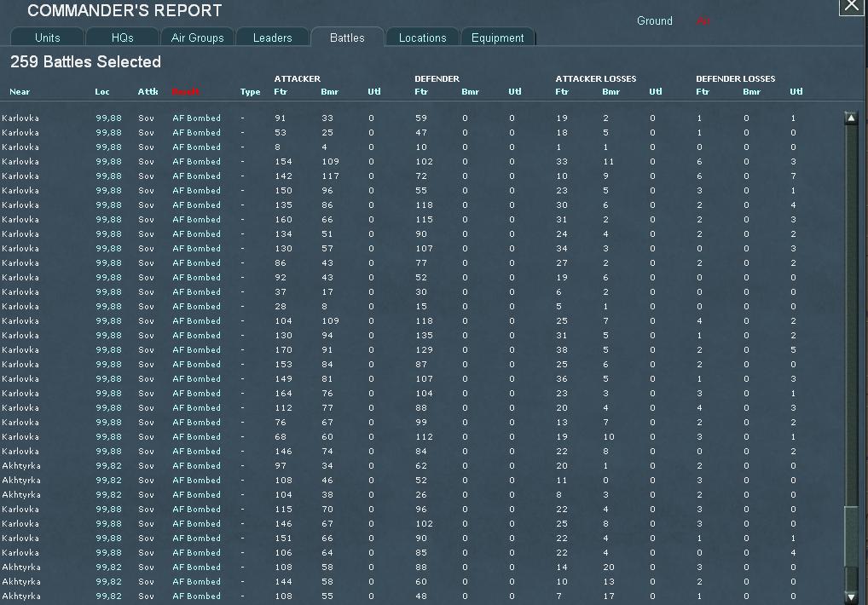Click the scroll down arrow
The height and width of the screenshot is (605, 868).
point(851,596)
